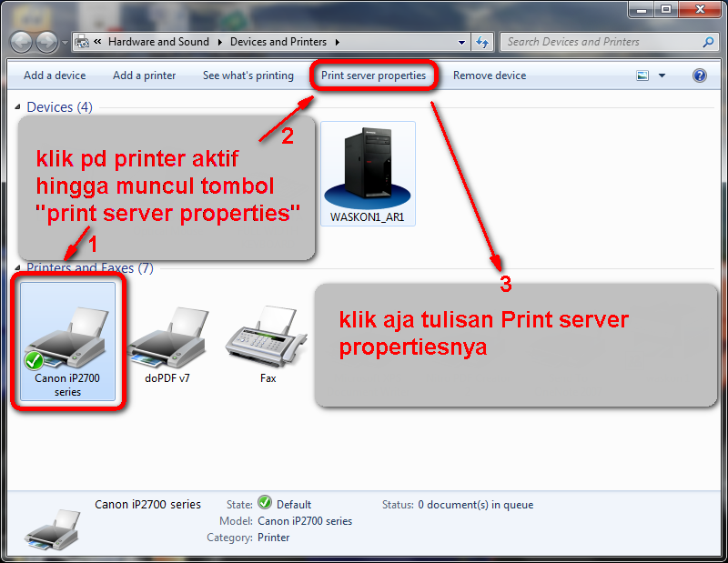Screen dimensions: 728x563
Task: Select Canon iP2700 series printer icon
Action: pyautogui.click(x=67, y=341)
